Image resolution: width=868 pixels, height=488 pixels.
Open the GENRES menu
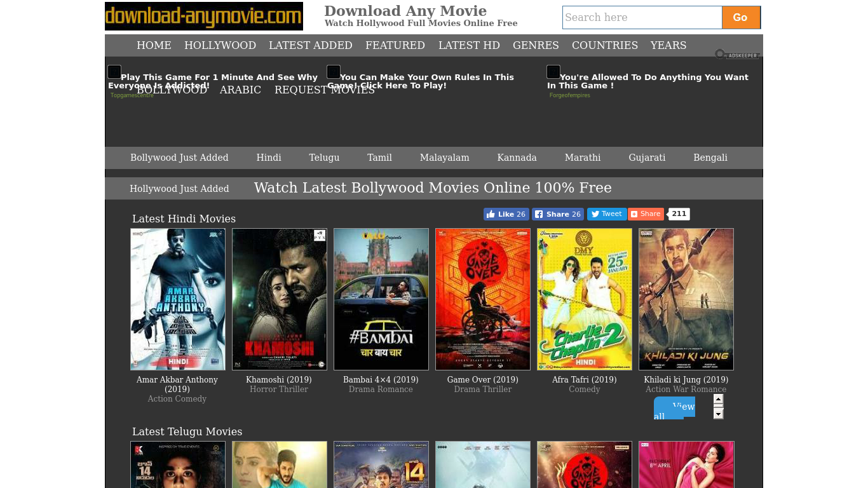[x=536, y=45]
